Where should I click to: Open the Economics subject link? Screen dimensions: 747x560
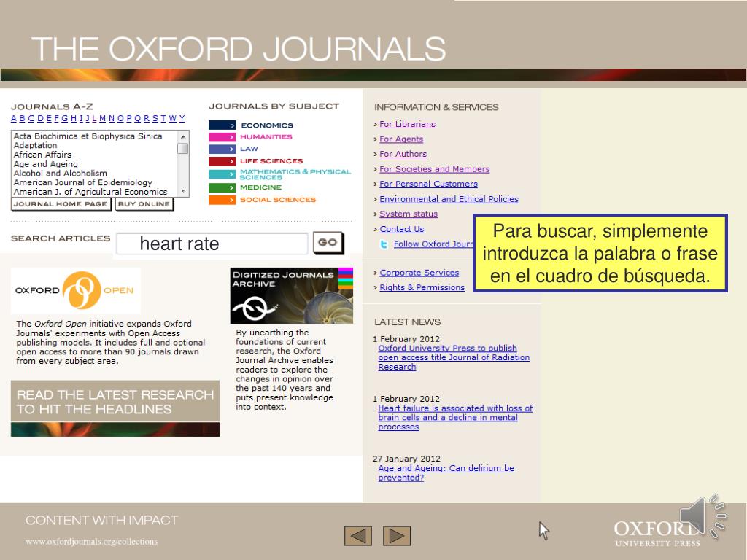[x=267, y=125]
